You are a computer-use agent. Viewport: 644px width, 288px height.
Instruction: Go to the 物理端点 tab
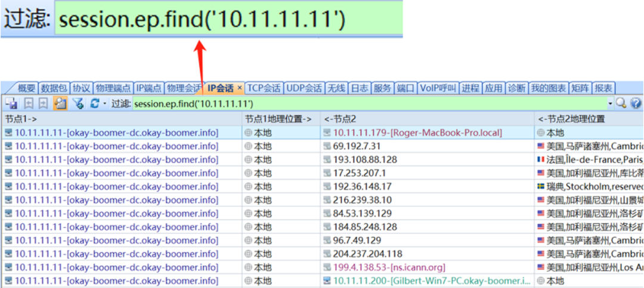click(x=113, y=88)
